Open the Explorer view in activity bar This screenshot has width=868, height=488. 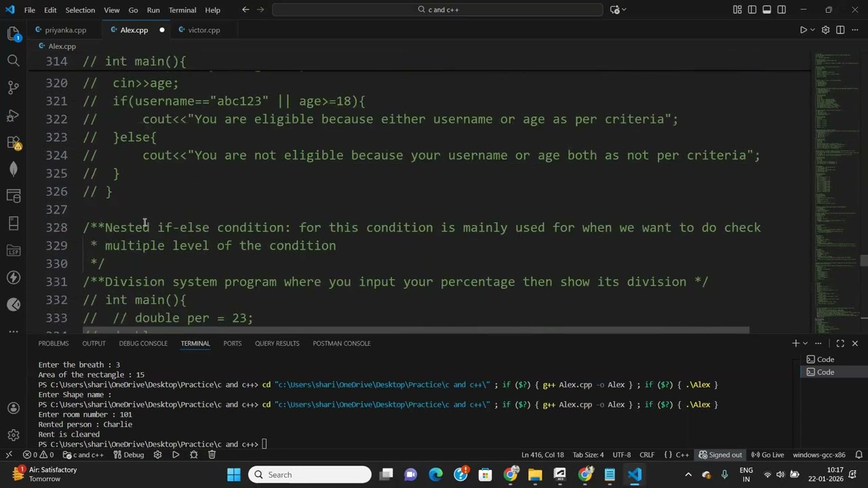[x=13, y=33]
